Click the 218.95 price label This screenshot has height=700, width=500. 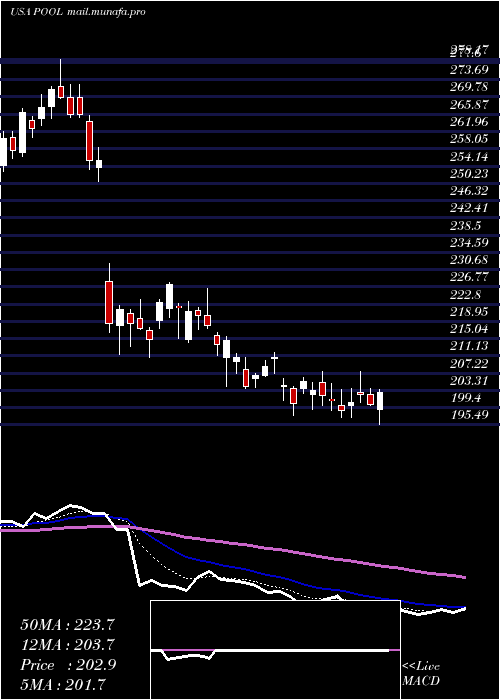point(469,311)
